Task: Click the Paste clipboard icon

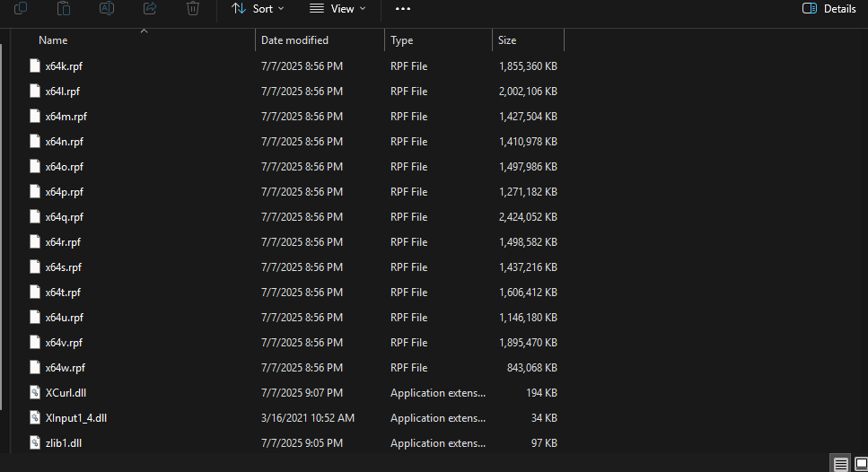Action: click(64, 8)
